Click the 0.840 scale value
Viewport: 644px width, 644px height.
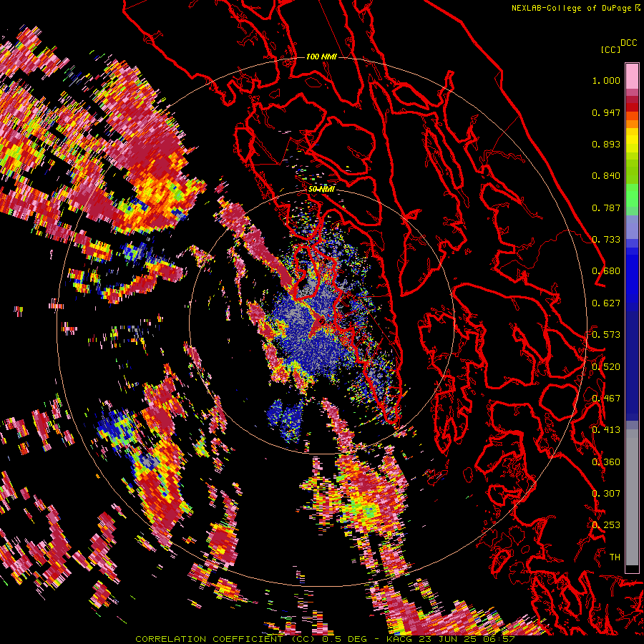(x=606, y=176)
